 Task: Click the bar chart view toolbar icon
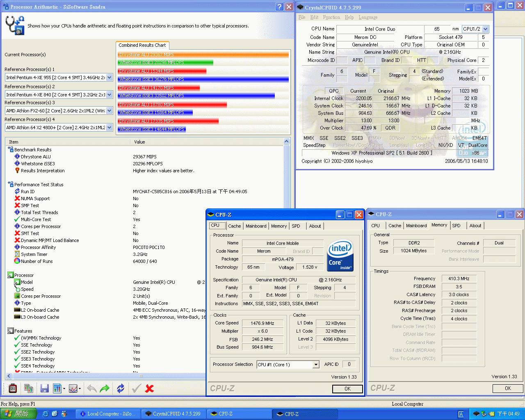[x=57, y=388]
